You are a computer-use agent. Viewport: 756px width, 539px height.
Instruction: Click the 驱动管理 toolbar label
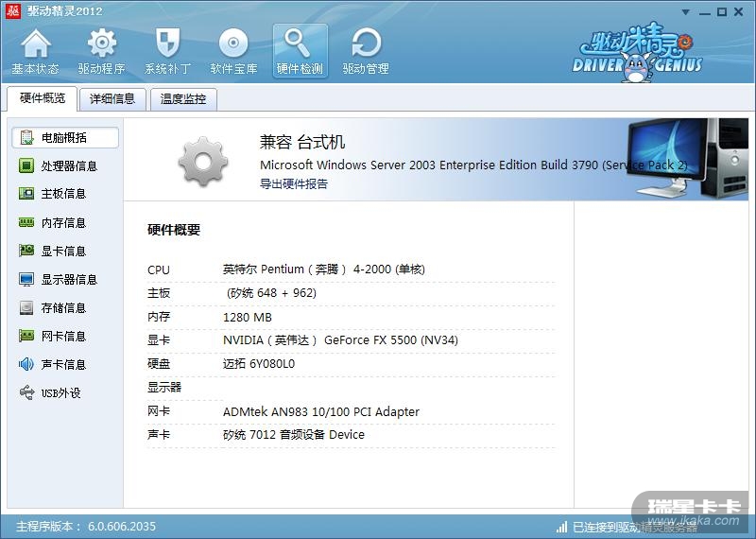point(366,69)
